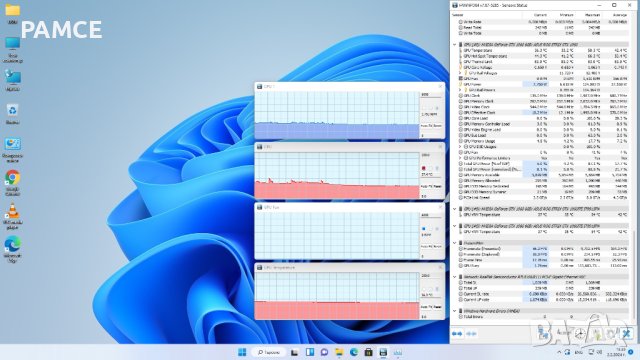
Task: Click the Sensor column header
Action: click(x=487, y=15)
